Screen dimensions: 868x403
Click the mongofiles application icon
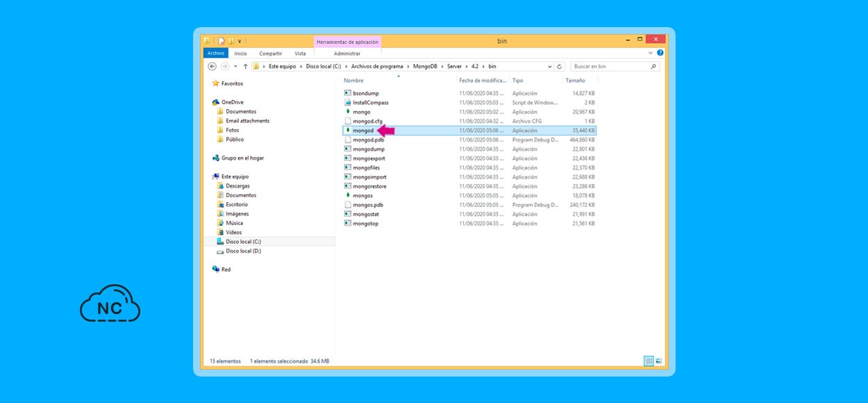[348, 167]
